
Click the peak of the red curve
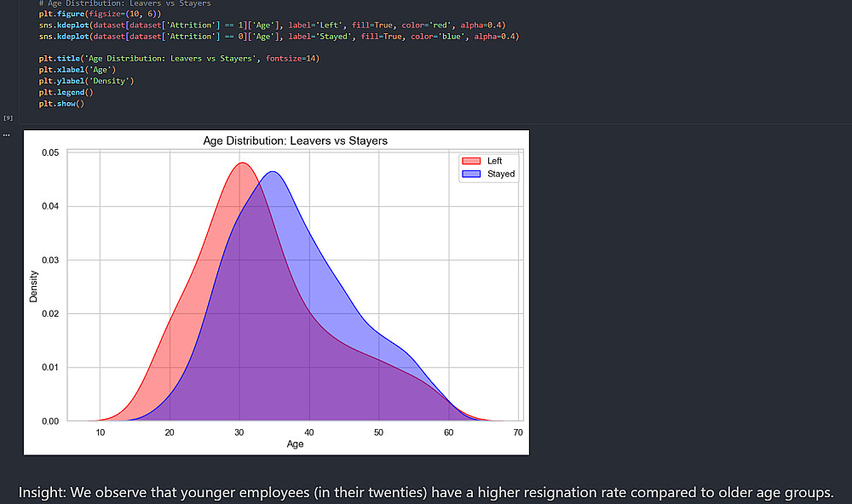(x=243, y=163)
